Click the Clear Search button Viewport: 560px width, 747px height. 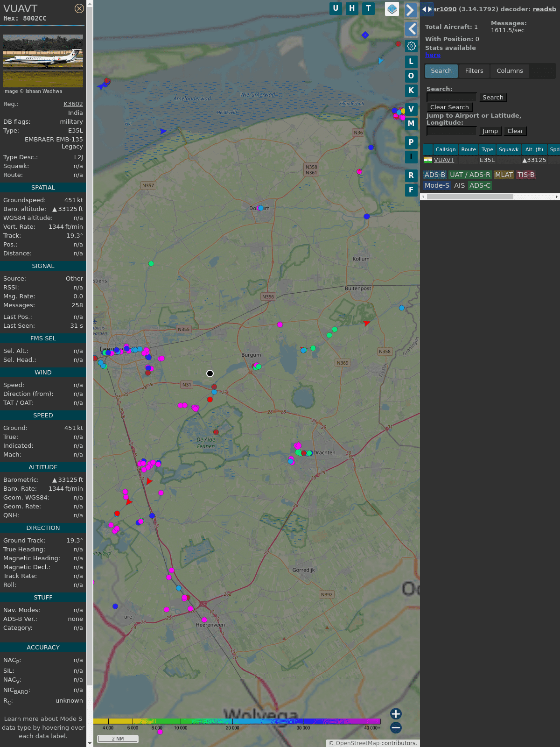449,107
